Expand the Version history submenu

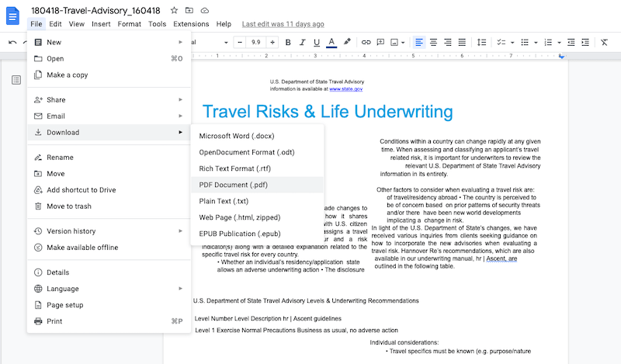[109, 231]
